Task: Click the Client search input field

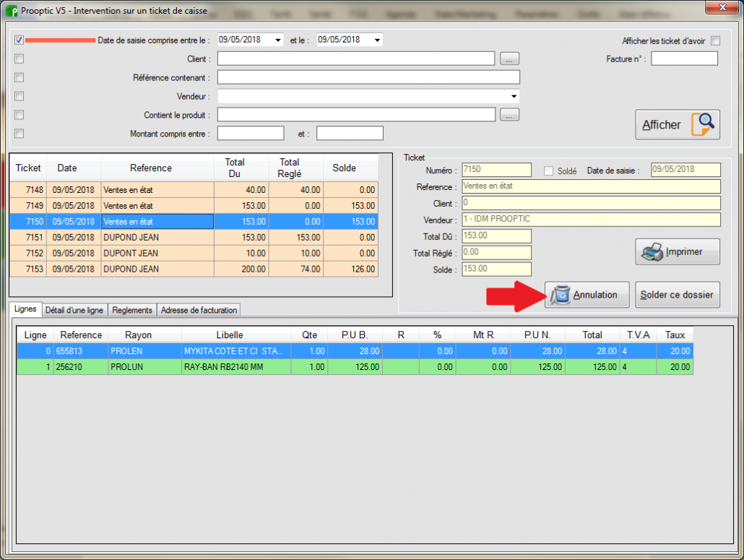Action: tap(356, 59)
